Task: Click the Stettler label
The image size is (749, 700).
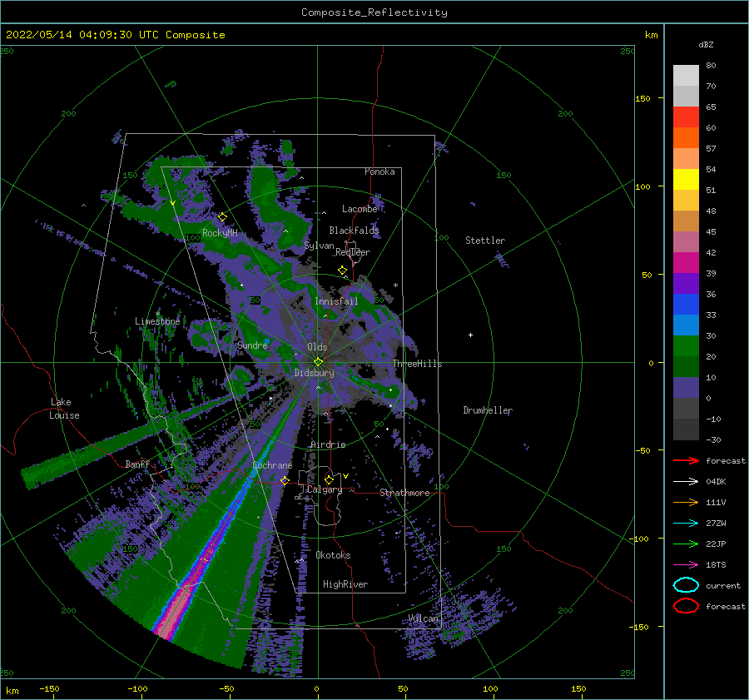Action: 485,241
